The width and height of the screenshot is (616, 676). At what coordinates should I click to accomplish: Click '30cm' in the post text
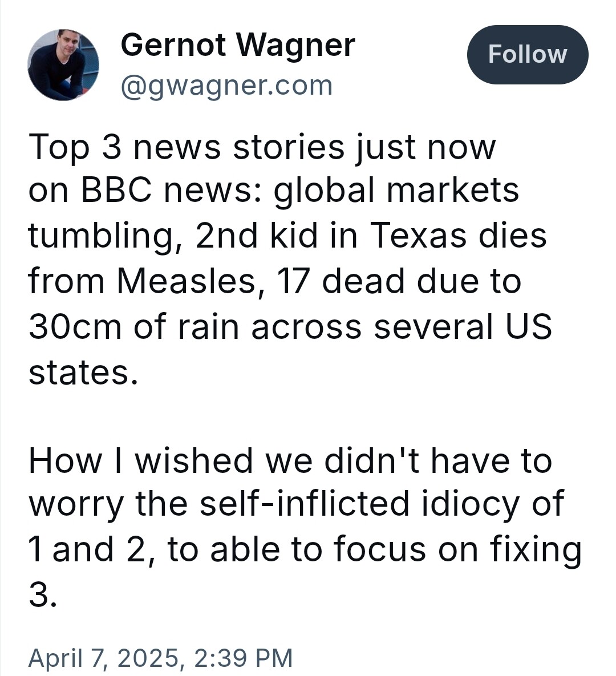pos(75,326)
